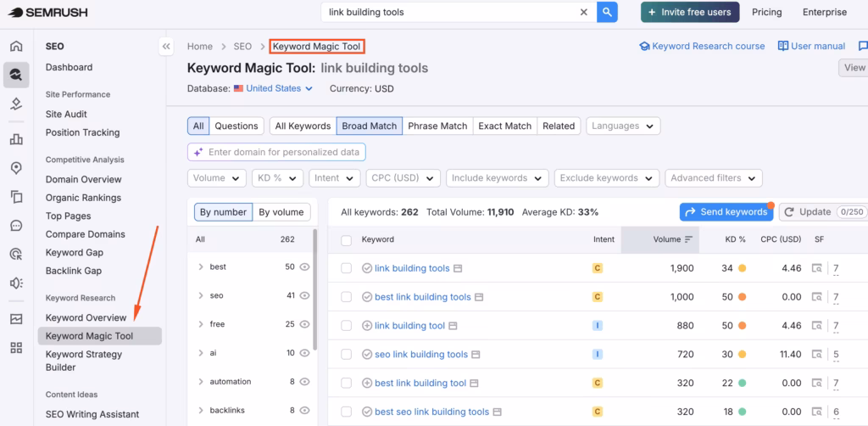Viewport: 868px width, 426px height.
Task: Expand the automation keyword group
Action: tap(201, 382)
